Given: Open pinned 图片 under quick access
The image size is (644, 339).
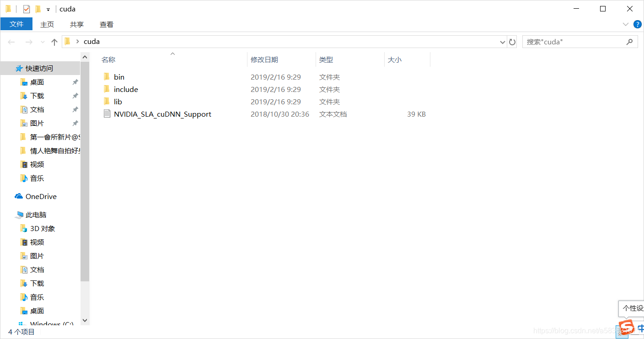Looking at the screenshot, I should 37,123.
